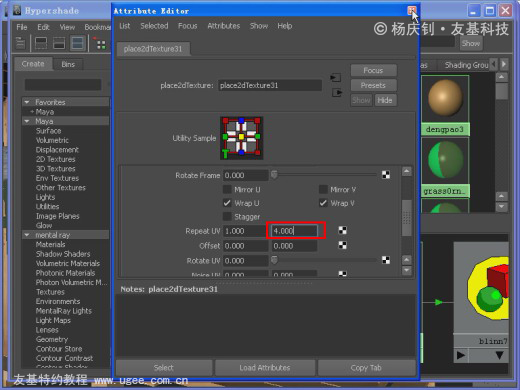The height and width of the screenshot is (390, 520).
Task: Click the Rotate Frame map connection checker icon
Action: pos(386,175)
